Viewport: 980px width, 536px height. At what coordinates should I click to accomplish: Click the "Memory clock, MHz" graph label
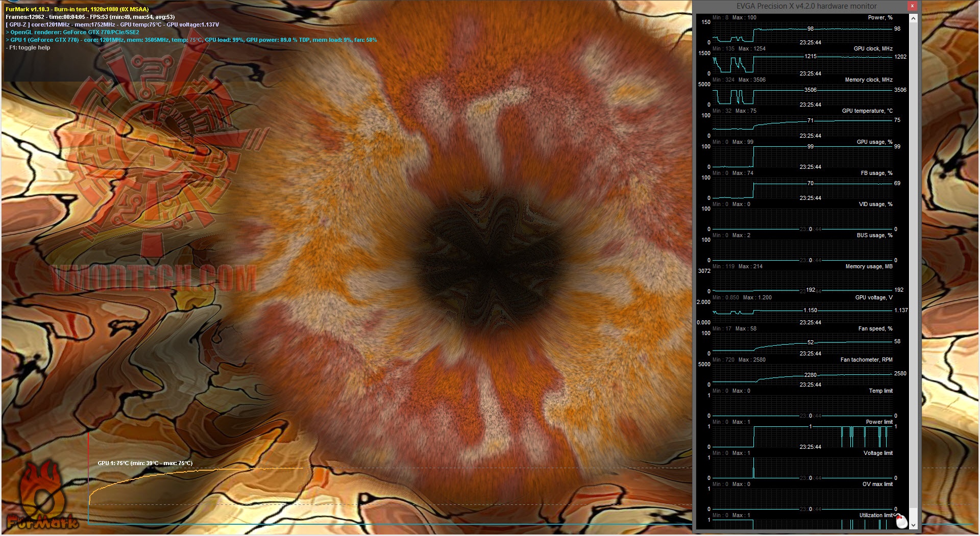(x=869, y=80)
